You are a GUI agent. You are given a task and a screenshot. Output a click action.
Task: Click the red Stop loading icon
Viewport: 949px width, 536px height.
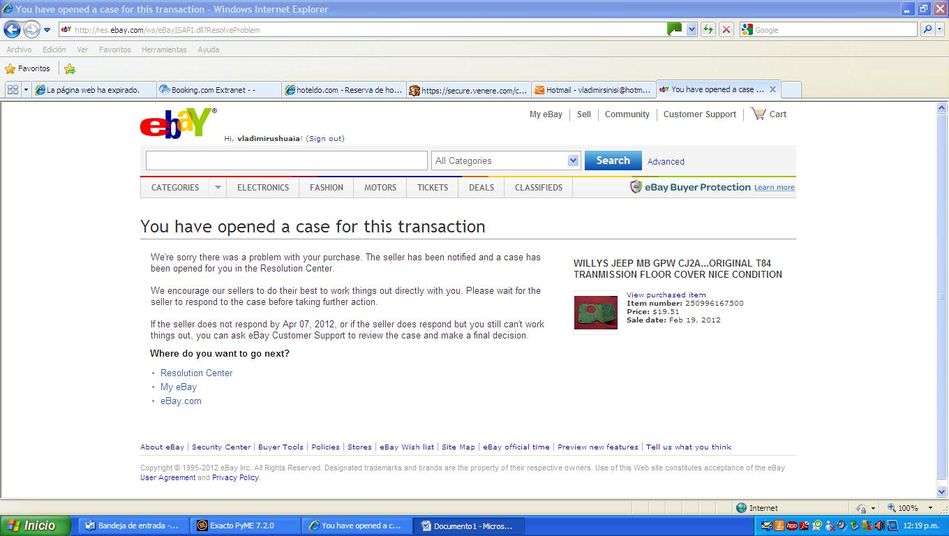726,30
